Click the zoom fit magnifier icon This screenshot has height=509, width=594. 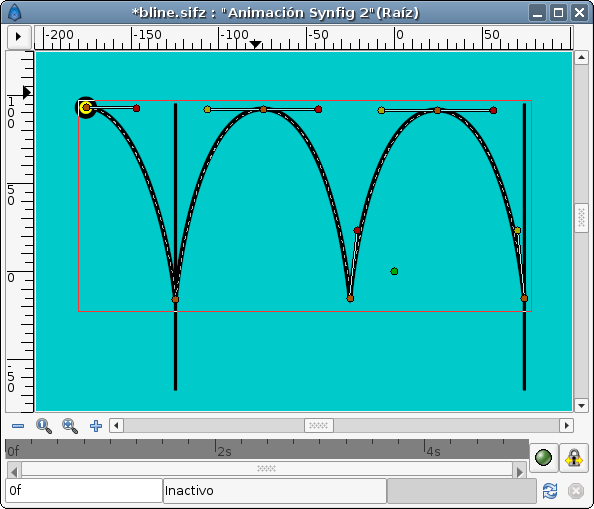point(70,426)
